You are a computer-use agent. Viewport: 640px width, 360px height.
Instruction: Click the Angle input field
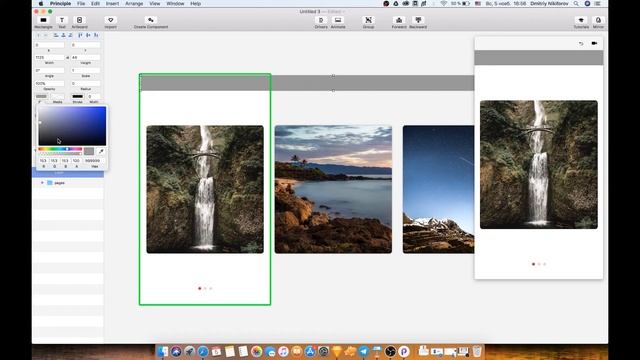click(x=49, y=71)
